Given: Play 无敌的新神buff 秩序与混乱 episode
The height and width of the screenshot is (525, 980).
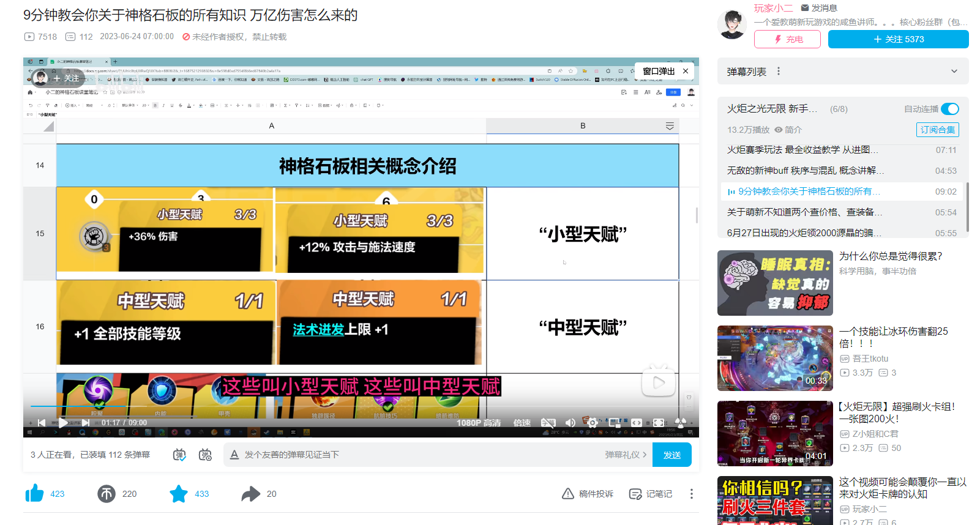Looking at the screenshot, I should tap(842, 171).
